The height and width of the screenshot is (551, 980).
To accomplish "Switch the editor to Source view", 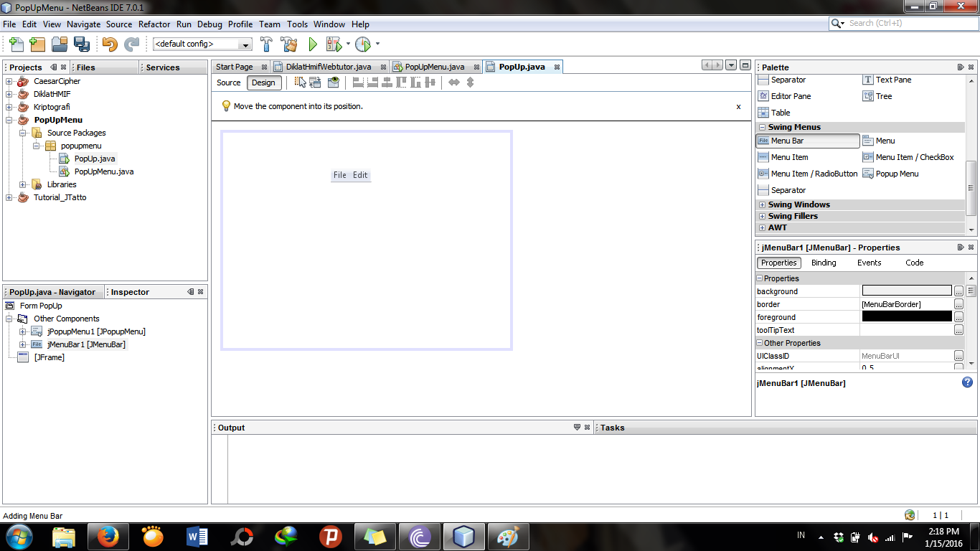I will pyautogui.click(x=227, y=83).
